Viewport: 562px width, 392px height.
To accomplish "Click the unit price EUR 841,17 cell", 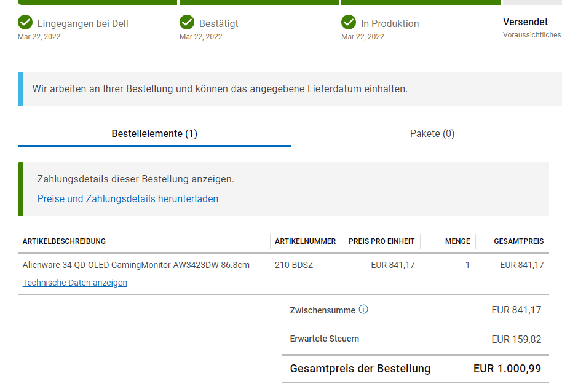I will (x=393, y=265).
